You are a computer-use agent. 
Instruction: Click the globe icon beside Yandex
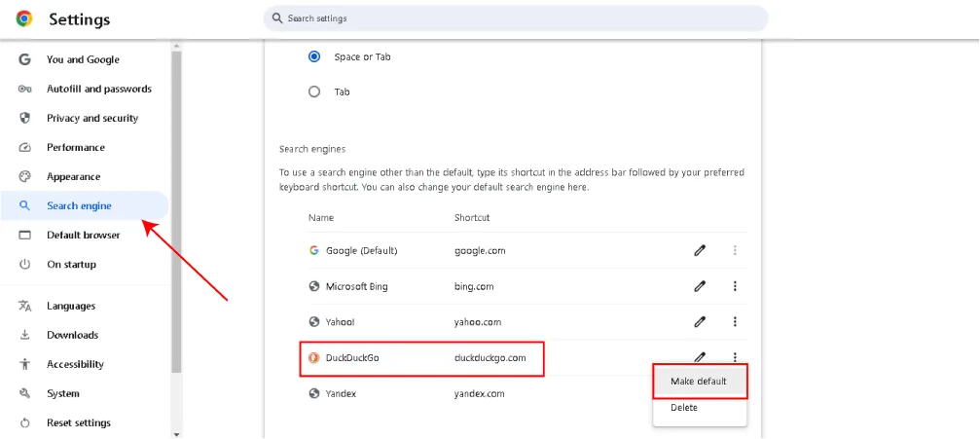pos(314,393)
